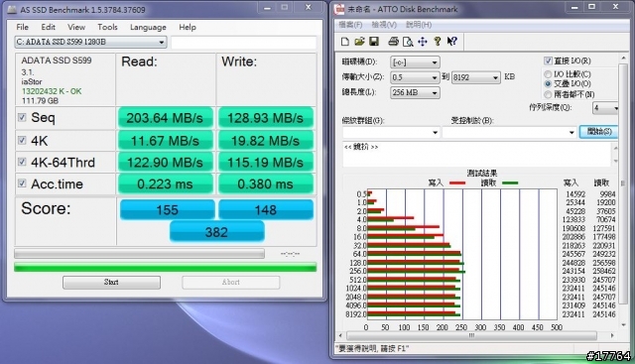This screenshot has width=635, height=364.
Task: Click the read access time 0.223 ms
Action: (x=165, y=183)
